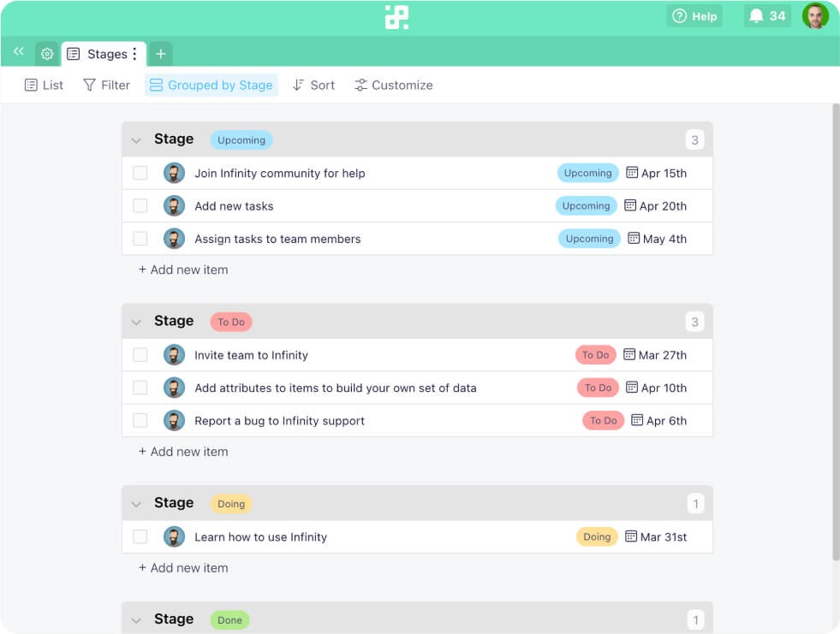Screen dimensions: 840x634
Task: Click the Help button
Action: [x=694, y=16]
